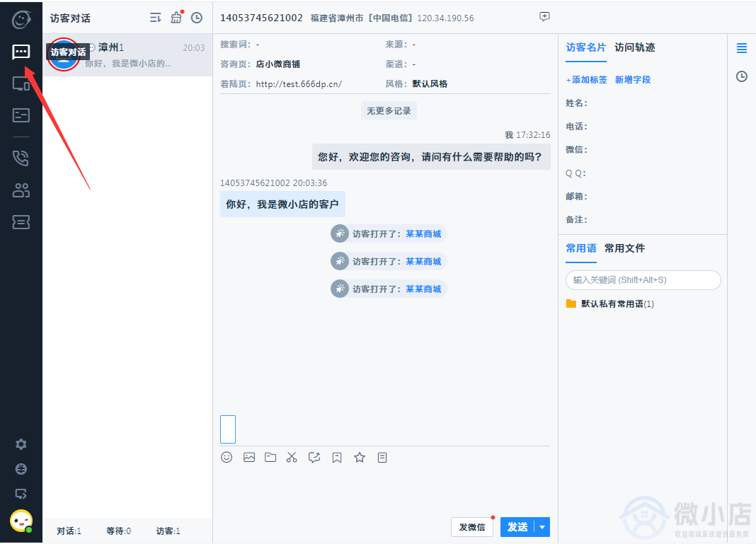The width and height of the screenshot is (756, 544).
Task: Switch to 常用语 tab
Action: pyautogui.click(x=581, y=248)
